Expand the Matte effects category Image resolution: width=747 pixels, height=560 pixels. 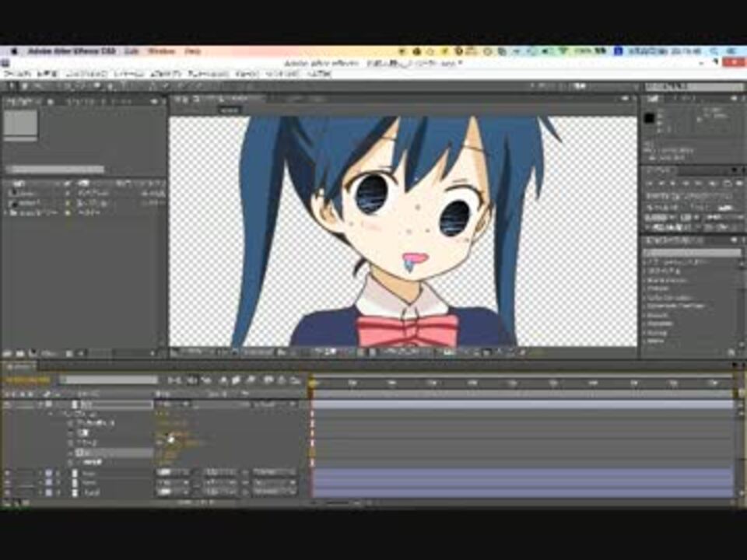click(645, 341)
